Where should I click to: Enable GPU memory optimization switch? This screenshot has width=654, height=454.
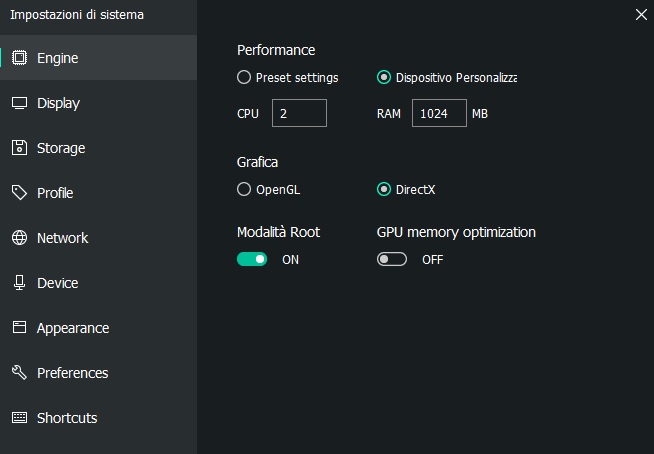(392, 259)
